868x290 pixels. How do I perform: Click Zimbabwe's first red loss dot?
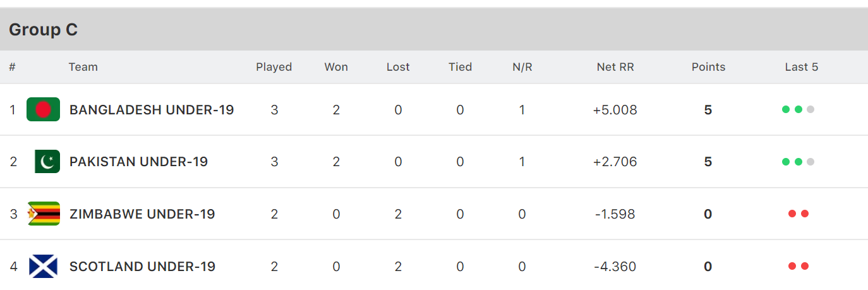coord(792,214)
